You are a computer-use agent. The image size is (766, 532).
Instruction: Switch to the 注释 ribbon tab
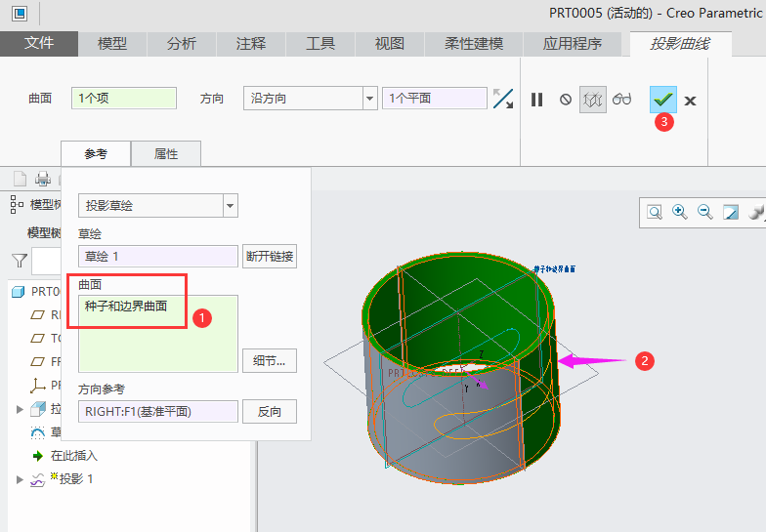click(250, 43)
